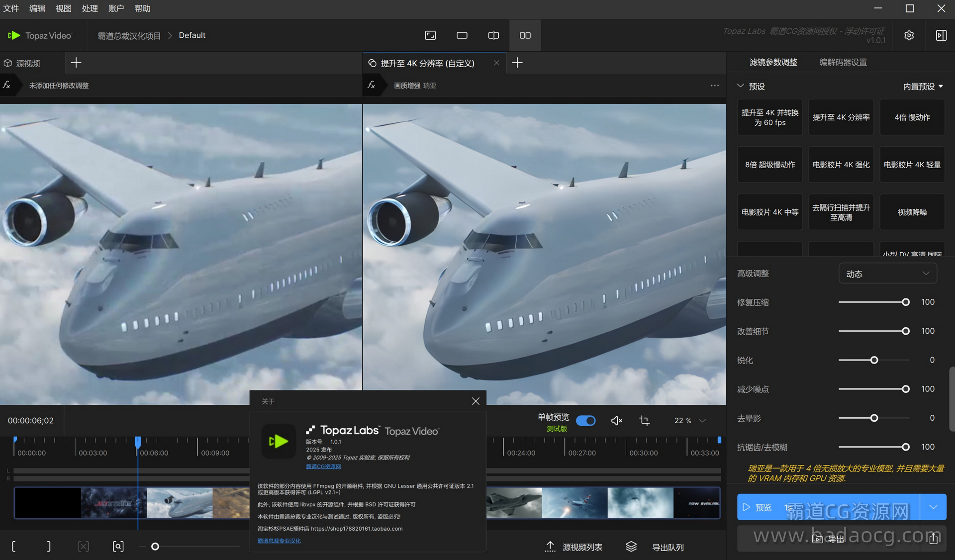Screen dimensions: 955x560
Task: Apply the 4倍 慢动作 preset
Action: tap(912, 117)
